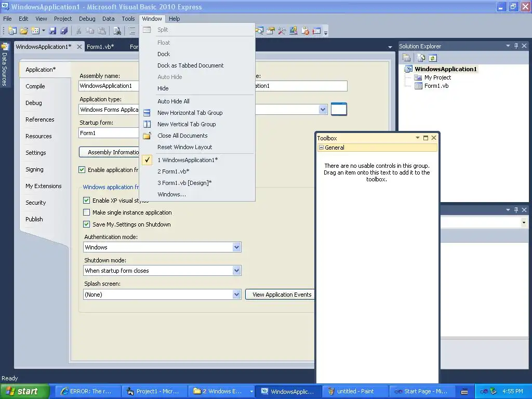
Task: Switch to 2 Form1.vb* window entry
Action: (x=174, y=171)
